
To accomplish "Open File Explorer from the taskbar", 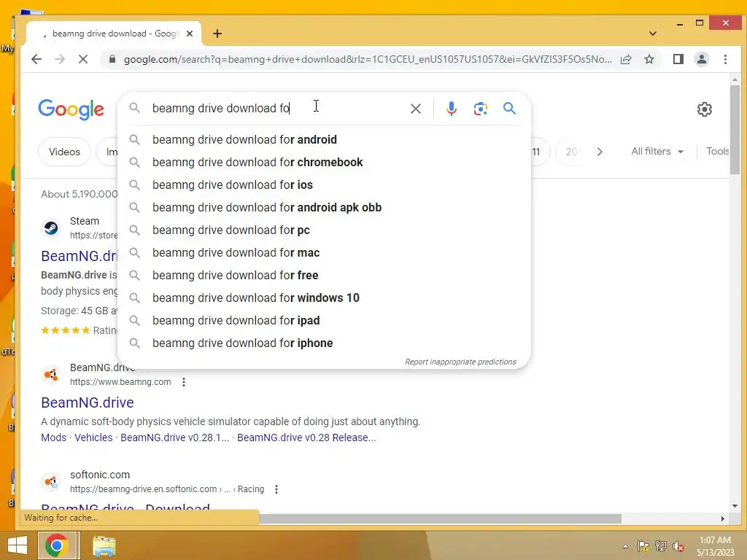I will tap(104, 546).
